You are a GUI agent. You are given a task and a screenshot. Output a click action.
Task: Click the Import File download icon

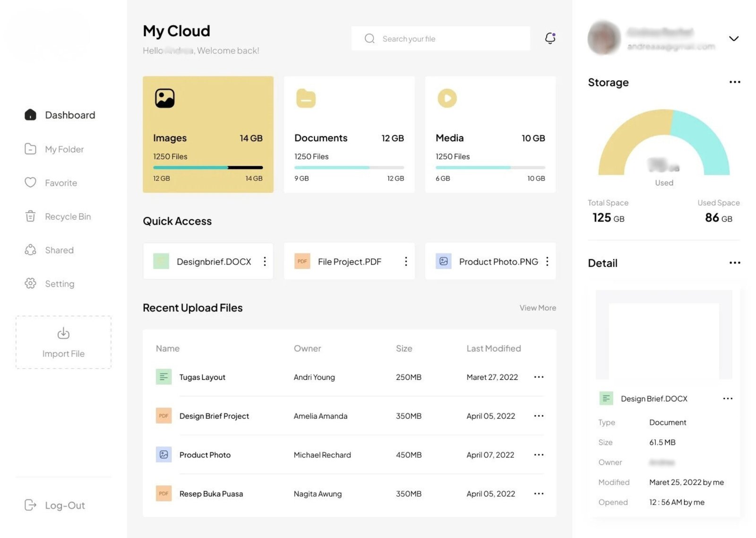[63, 333]
